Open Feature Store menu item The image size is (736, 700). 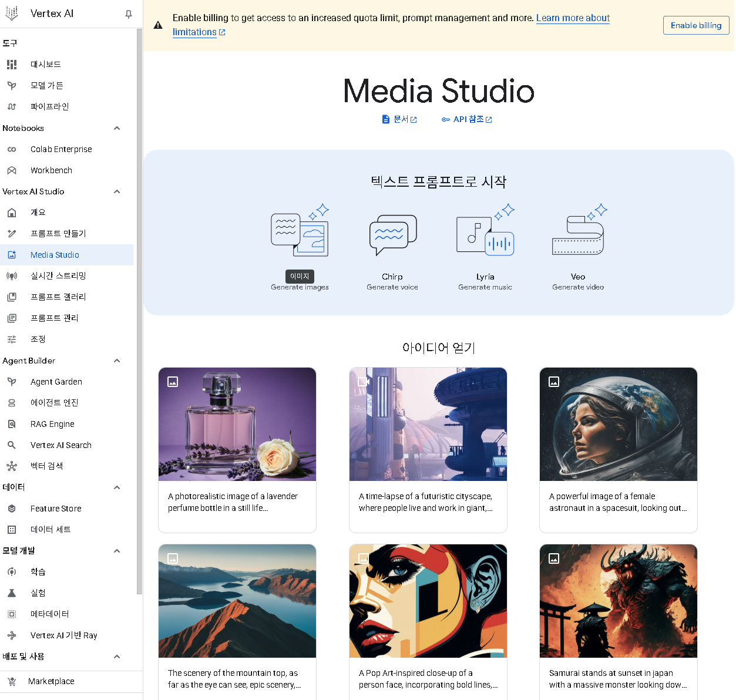(x=66, y=509)
